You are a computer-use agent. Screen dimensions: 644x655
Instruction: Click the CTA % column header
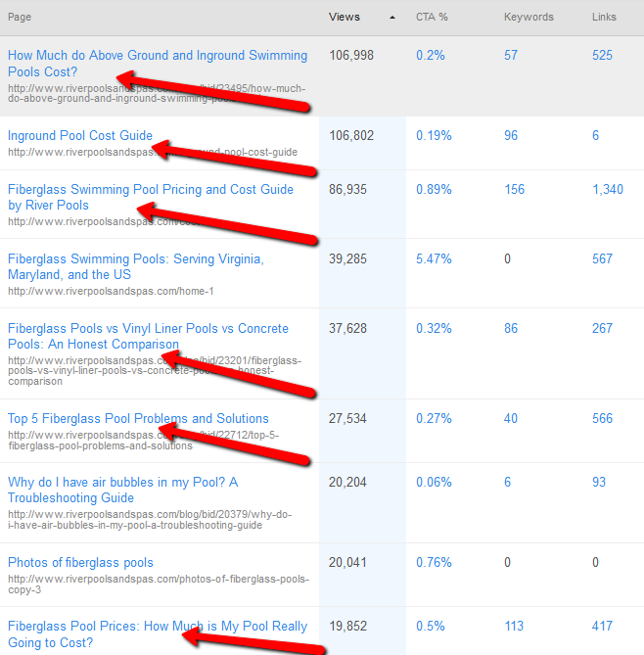point(433,18)
